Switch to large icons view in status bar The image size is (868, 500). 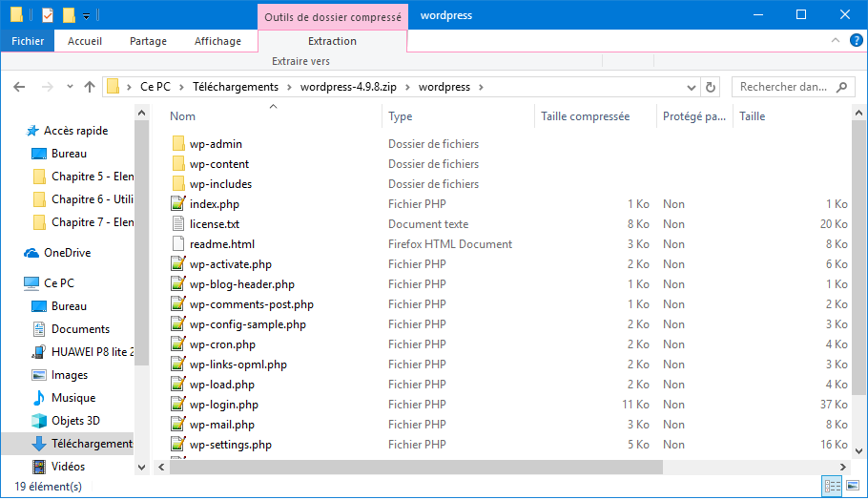pos(853,486)
